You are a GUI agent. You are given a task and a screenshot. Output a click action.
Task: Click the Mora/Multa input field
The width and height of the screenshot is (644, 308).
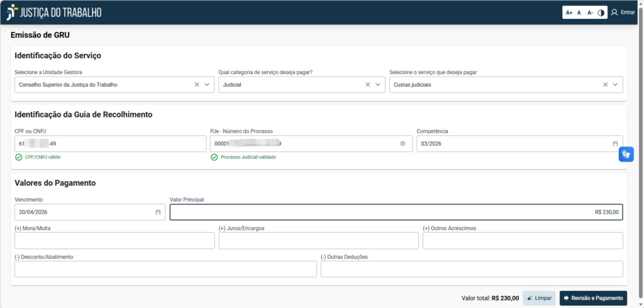click(114, 241)
